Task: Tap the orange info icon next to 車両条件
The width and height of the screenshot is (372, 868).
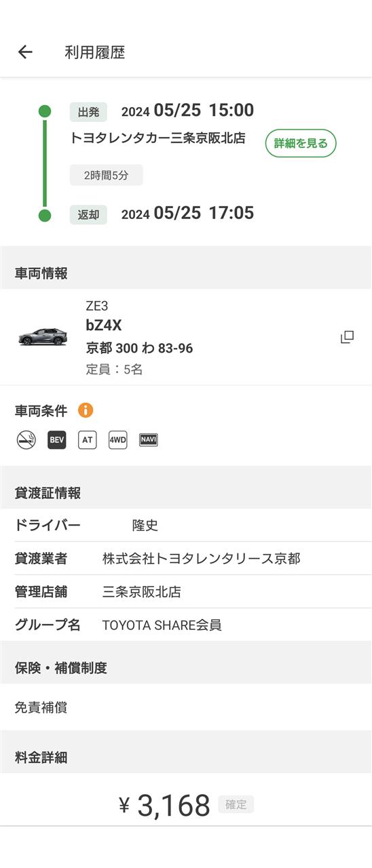Action: point(86,410)
